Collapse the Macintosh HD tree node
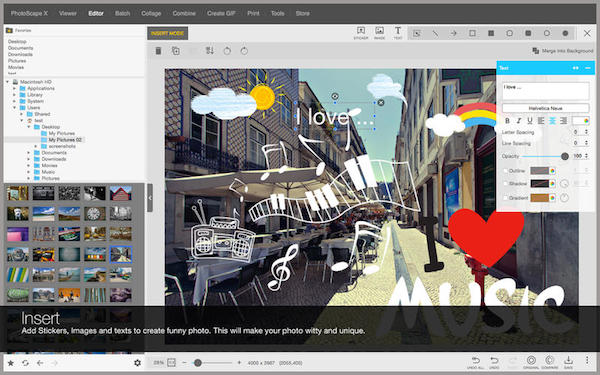 point(8,82)
